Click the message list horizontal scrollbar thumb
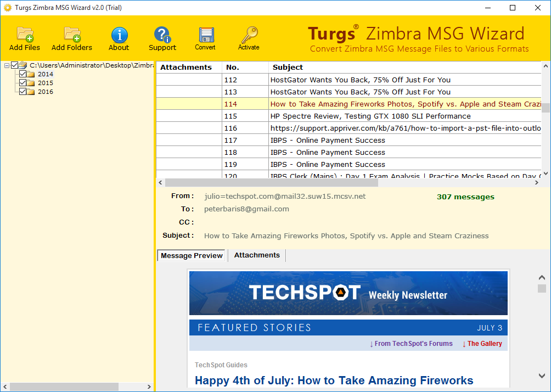 pos(271,182)
